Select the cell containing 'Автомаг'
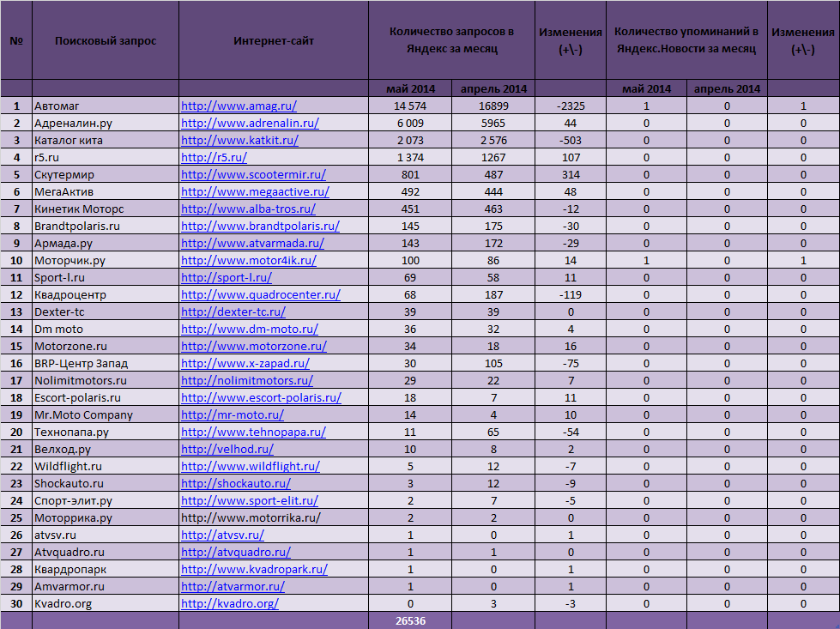The height and width of the screenshot is (629, 840). pyautogui.click(x=106, y=106)
